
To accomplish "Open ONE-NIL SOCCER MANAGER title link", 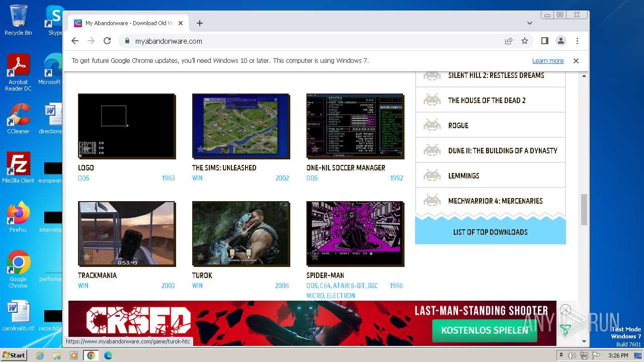I will [x=346, y=168].
